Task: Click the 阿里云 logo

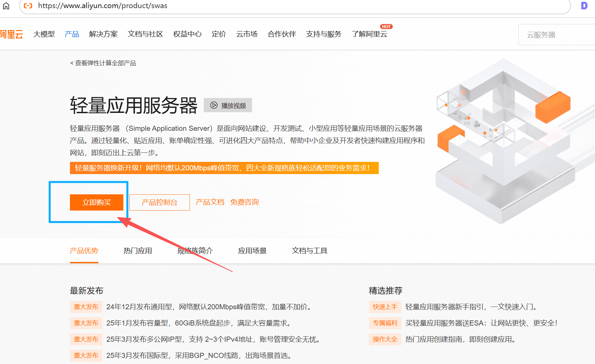Action: click(x=11, y=34)
